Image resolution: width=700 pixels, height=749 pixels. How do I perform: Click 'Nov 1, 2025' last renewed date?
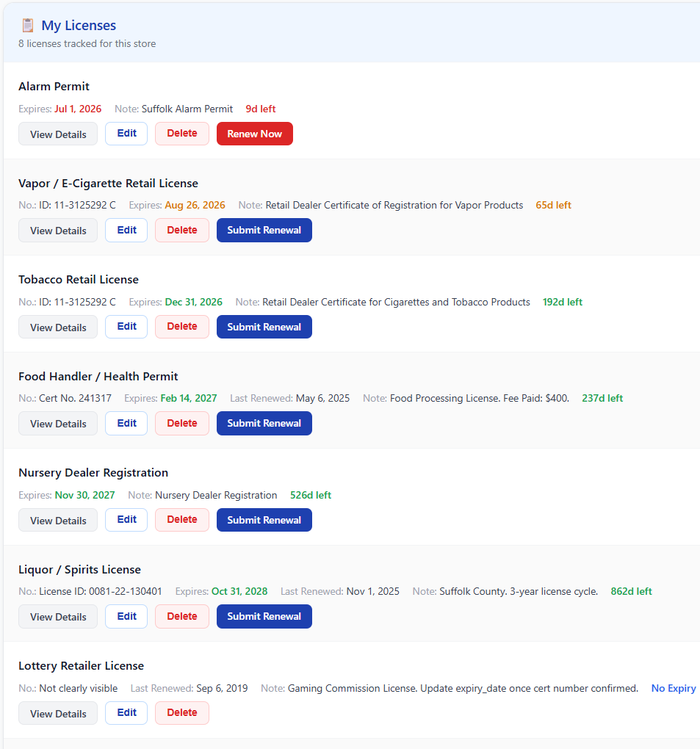372,591
